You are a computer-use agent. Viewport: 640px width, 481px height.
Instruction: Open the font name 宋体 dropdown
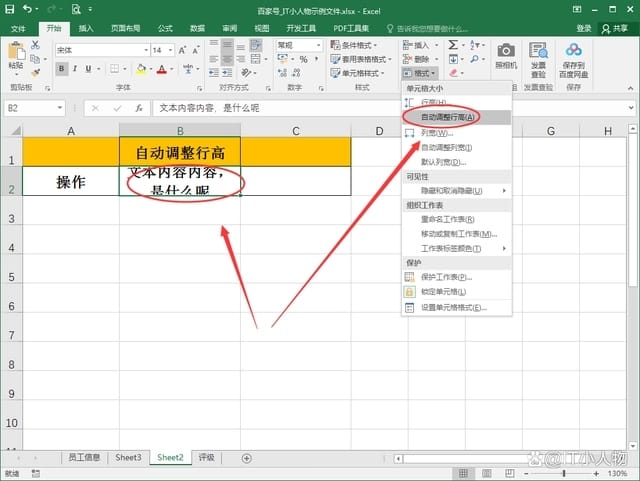coord(146,50)
